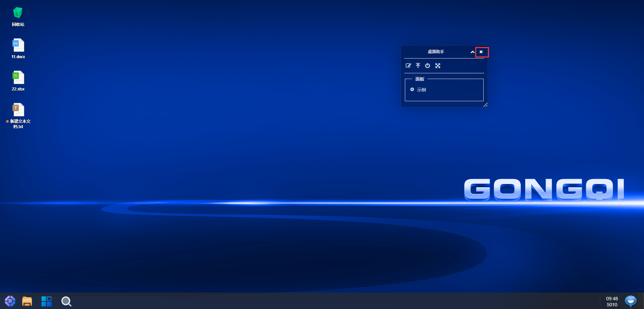Close the 桌面助手 widget
This screenshot has width=644, height=309.
pos(481,52)
